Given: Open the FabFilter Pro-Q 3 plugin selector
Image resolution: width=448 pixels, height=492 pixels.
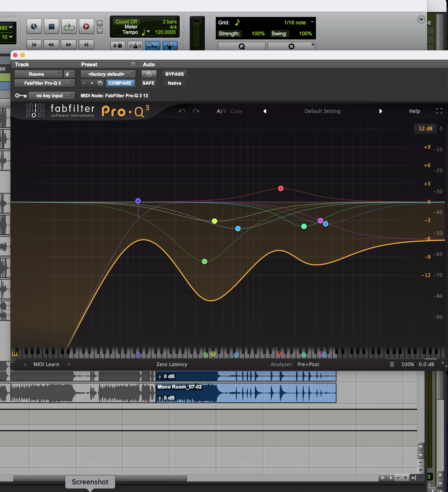Looking at the screenshot, I should pos(44,83).
